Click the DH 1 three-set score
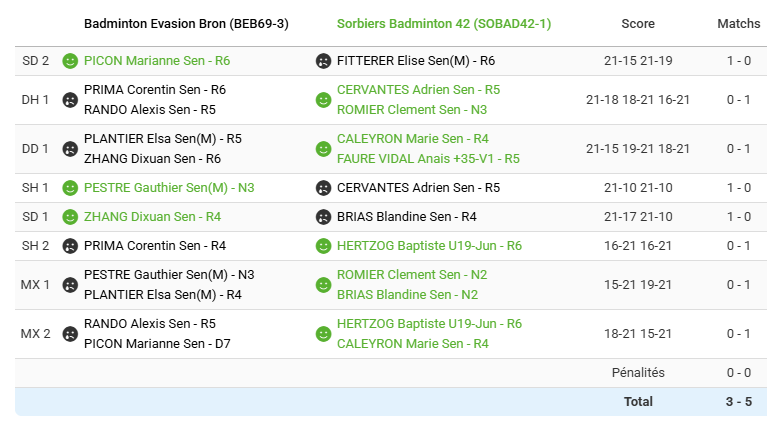 click(638, 100)
